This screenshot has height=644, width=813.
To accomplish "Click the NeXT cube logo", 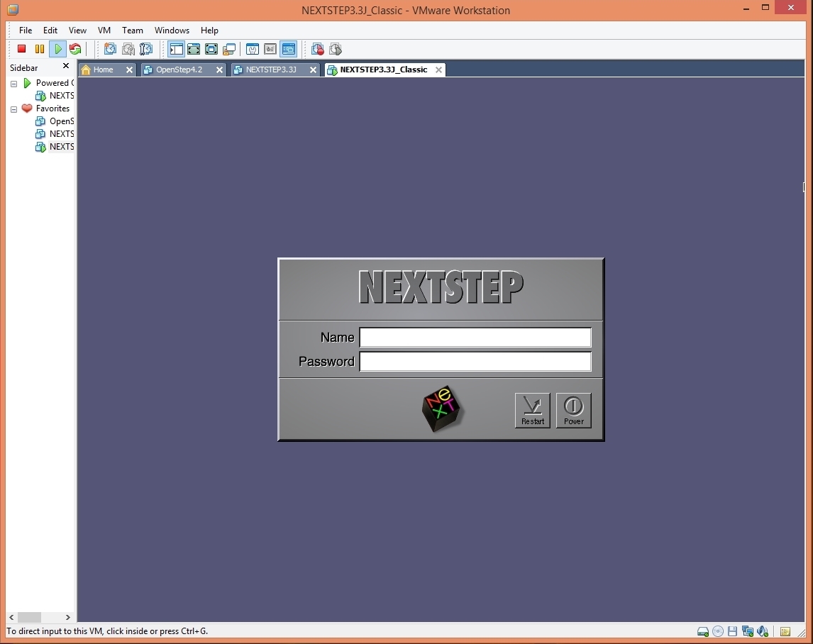I will point(441,409).
